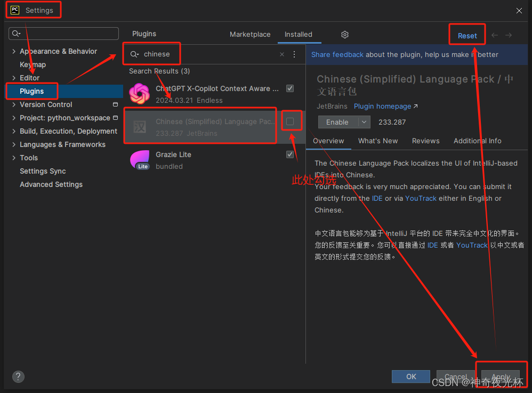Navigate forward with the right arrow

508,35
